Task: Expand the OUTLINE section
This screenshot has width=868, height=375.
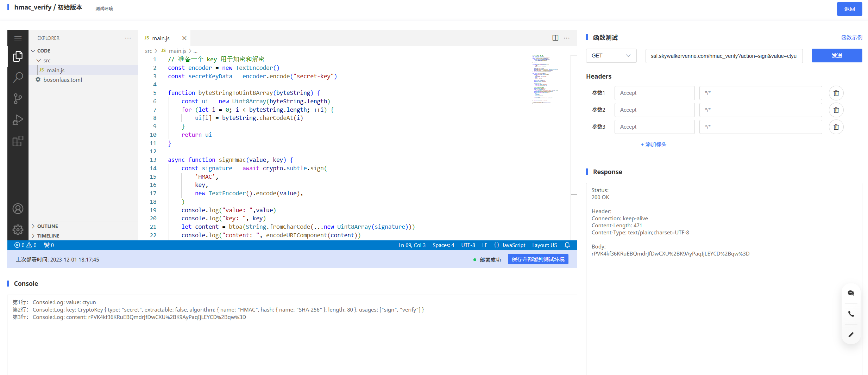Action: (47, 226)
